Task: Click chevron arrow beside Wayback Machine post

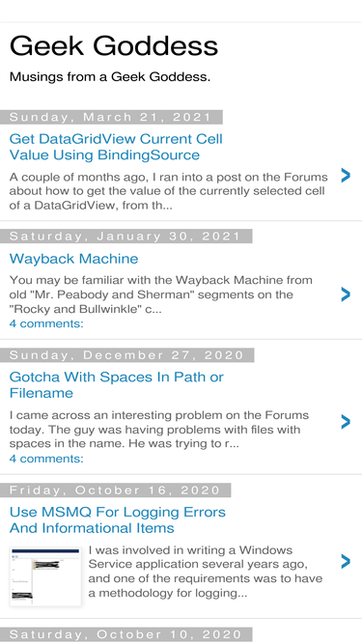Action: point(346,294)
